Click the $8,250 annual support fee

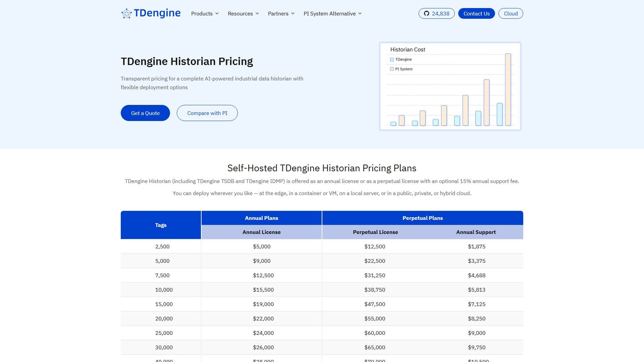tap(477, 318)
